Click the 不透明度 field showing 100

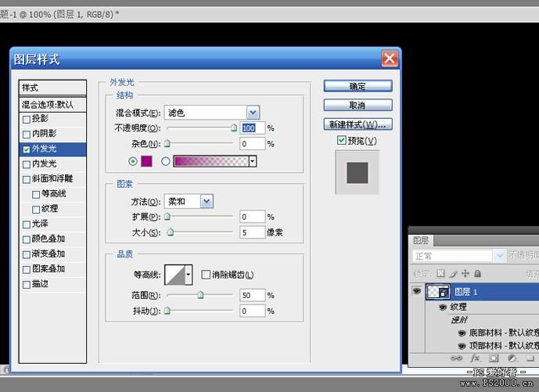pyautogui.click(x=253, y=128)
